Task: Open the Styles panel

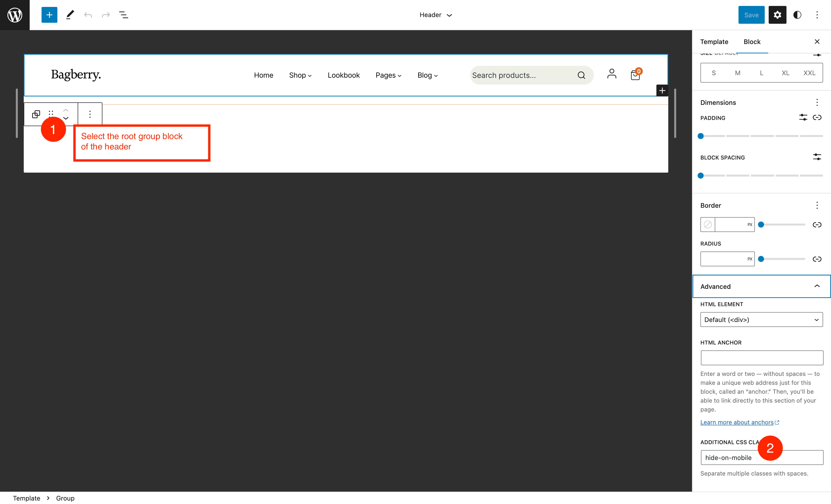Action: [x=797, y=15]
